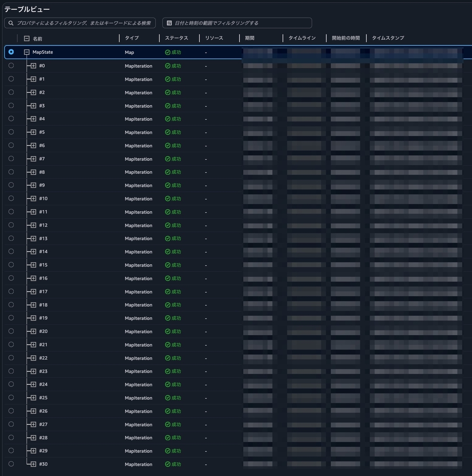This screenshot has width=472, height=476.
Task: Click success status icon in row #20
Action: pos(168,331)
